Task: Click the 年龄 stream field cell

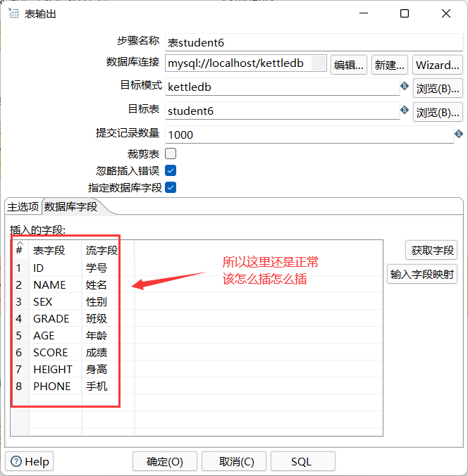Action: tap(108, 335)
